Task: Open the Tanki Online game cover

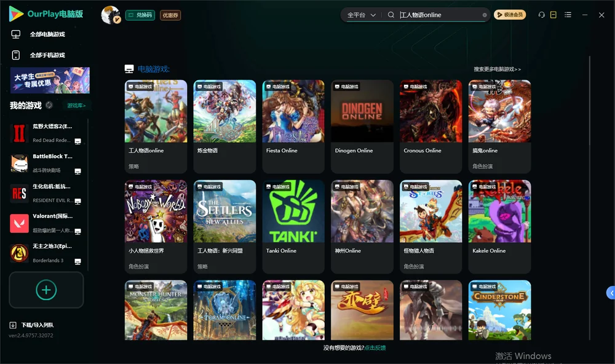Action: [x=293, y=212]
